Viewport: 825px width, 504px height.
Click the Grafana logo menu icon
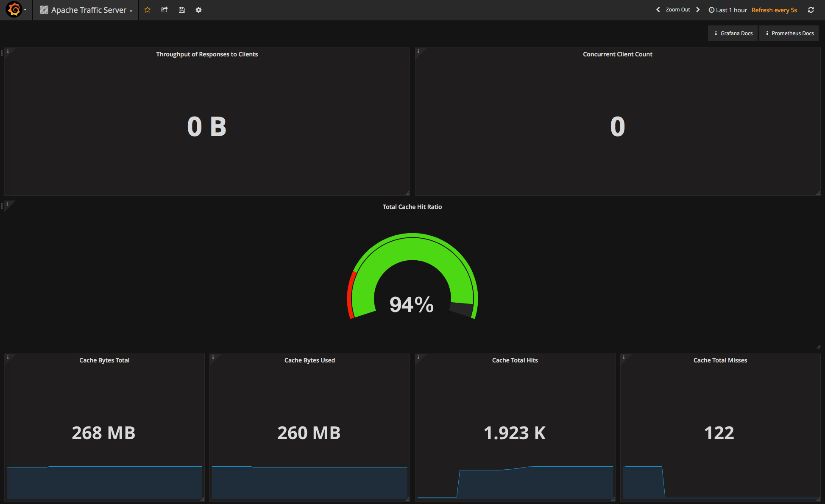tap(14, 9)
